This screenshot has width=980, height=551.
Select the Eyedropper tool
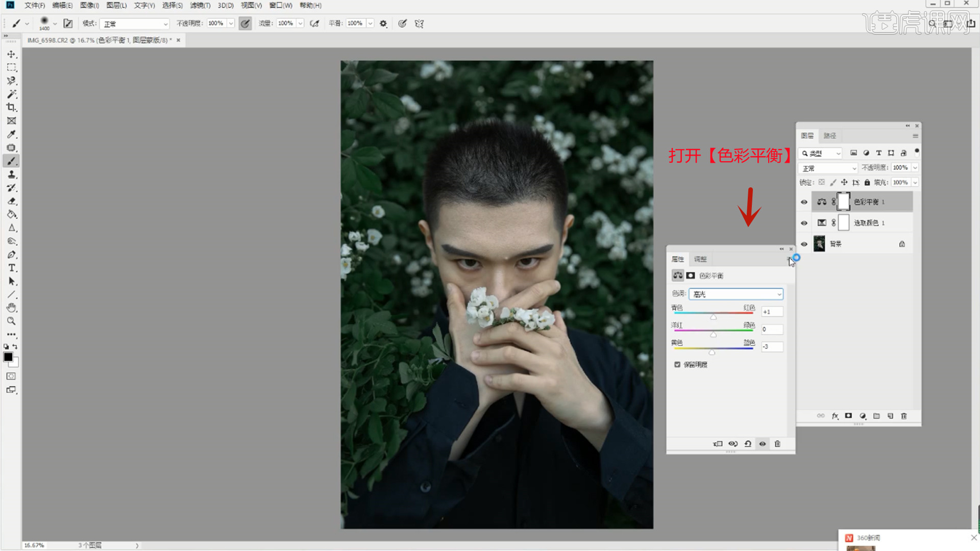coord(11,134)
